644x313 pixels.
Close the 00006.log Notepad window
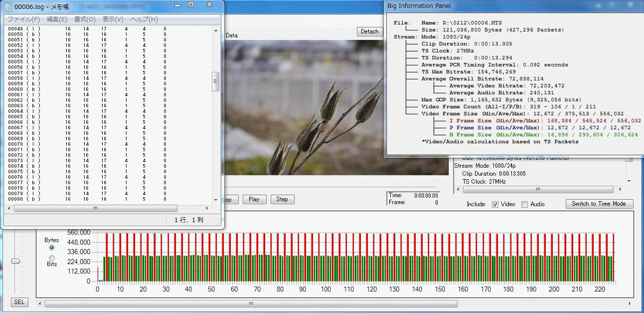211,4
